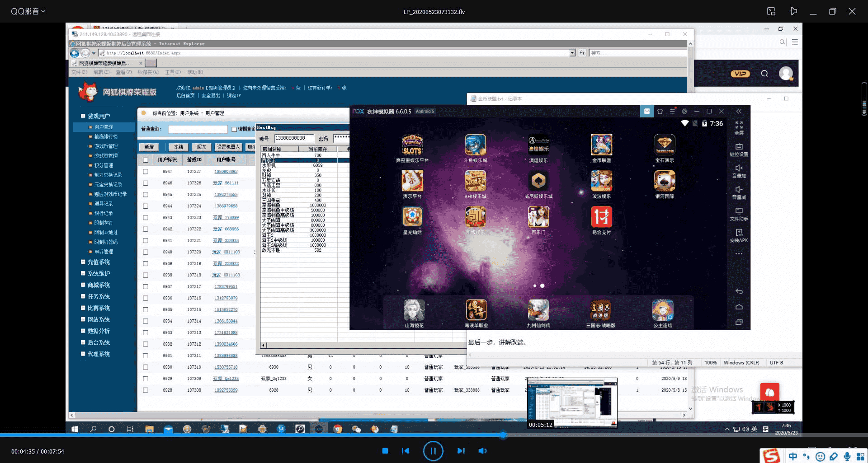Tick the checkbox for user row 6947
Viewport: 868px width, 463px height.
146,172
